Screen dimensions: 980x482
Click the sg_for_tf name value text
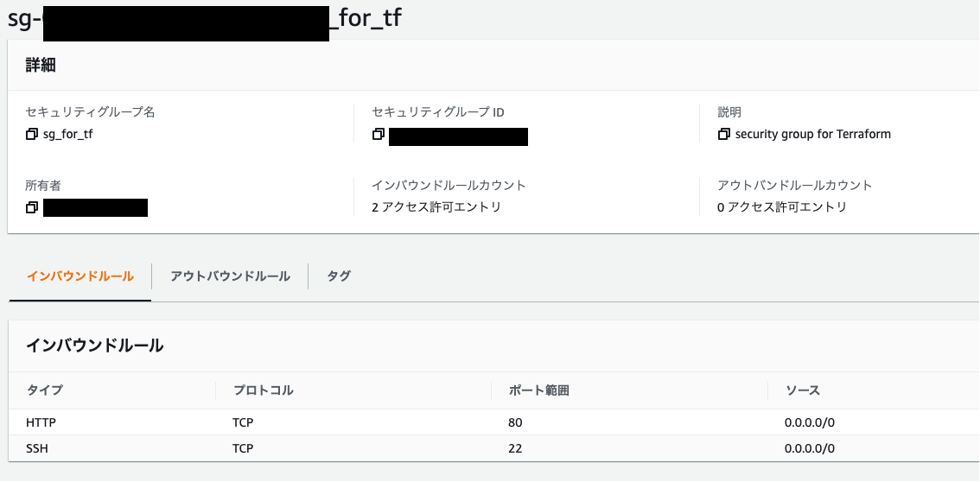coord(67,135)
